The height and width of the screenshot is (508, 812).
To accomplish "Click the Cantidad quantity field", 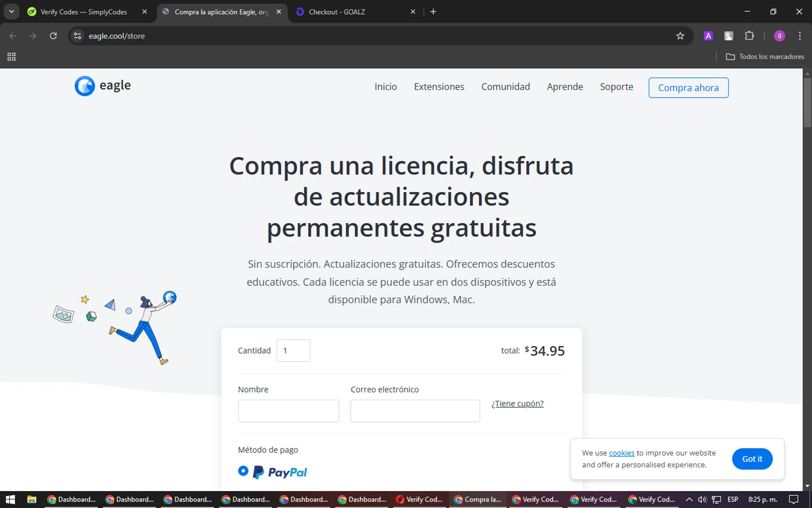I will click(293, 350).
